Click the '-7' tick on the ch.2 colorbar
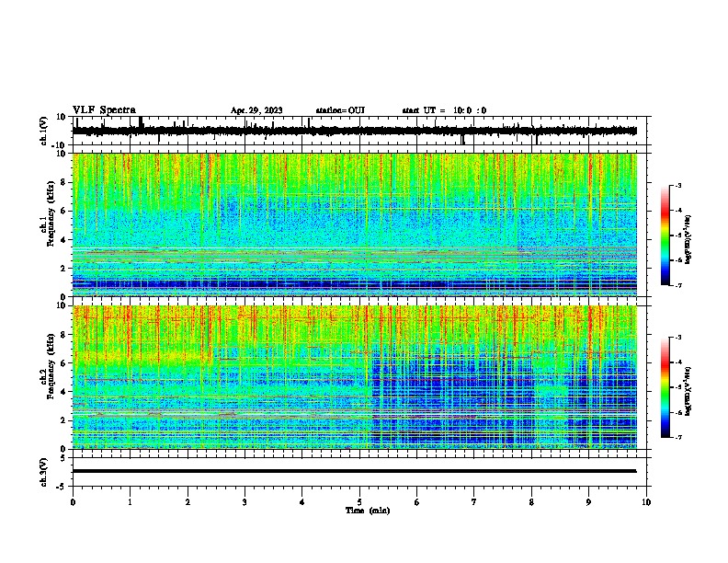The height and width of the screenshot is (563, 728). coord(677,438)
